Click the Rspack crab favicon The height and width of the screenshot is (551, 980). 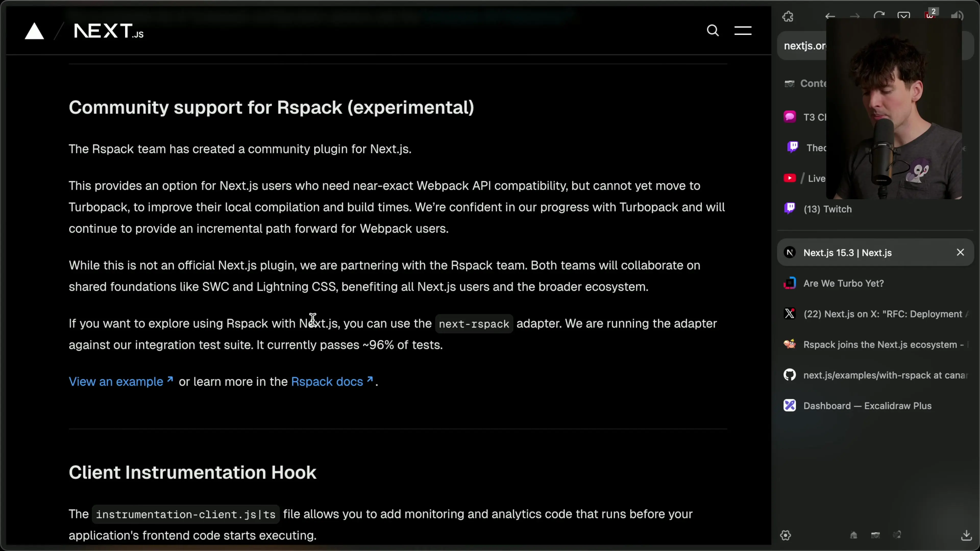[790, 344]
